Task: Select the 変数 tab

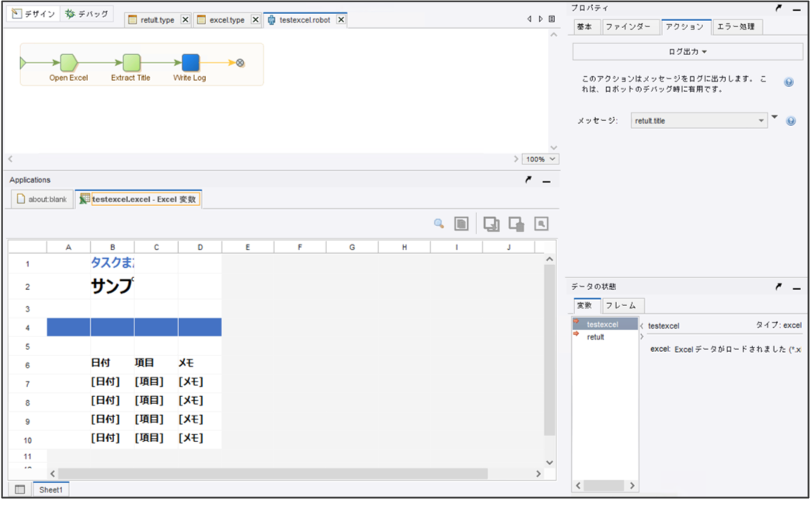Action: [x=585, y=305]
